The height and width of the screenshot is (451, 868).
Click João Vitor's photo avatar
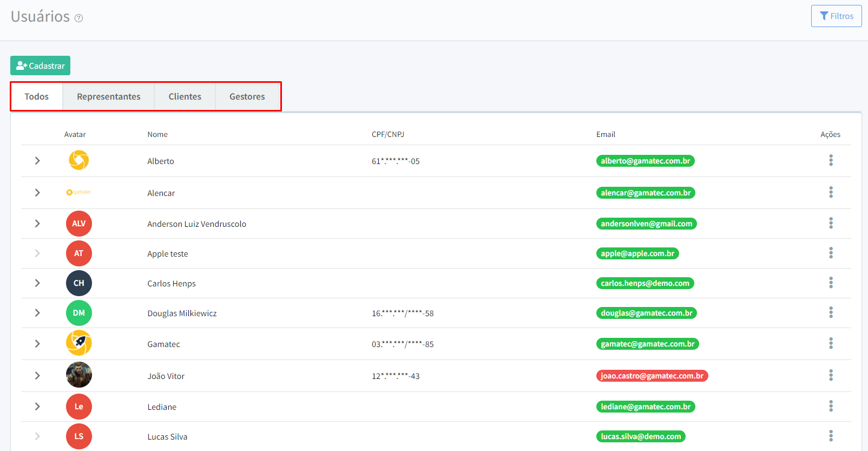[79, 375]
